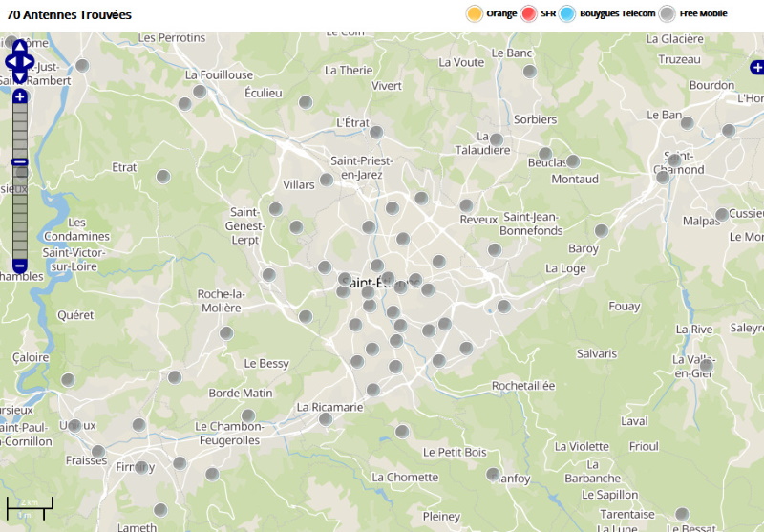Pan the map right with arrow
Screen dimensions: 764x532
click(x=31, y=63)
